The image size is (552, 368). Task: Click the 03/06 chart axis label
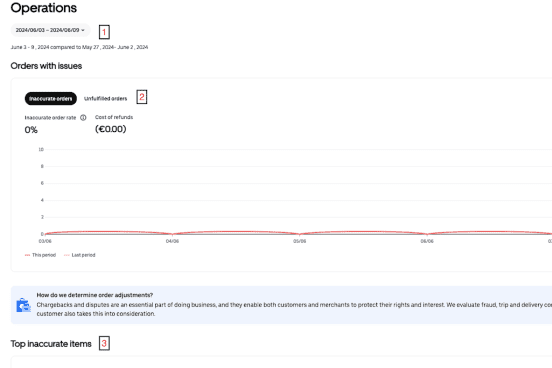(45, 241)
